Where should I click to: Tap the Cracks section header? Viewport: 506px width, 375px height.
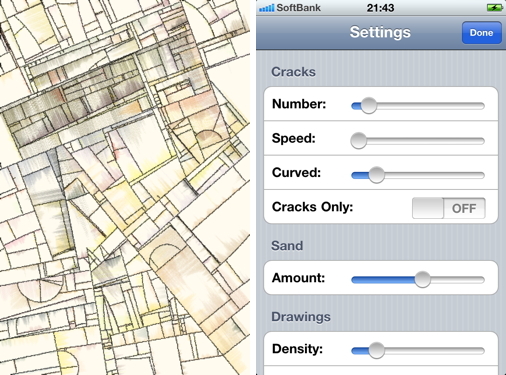(x=293, y=72)
